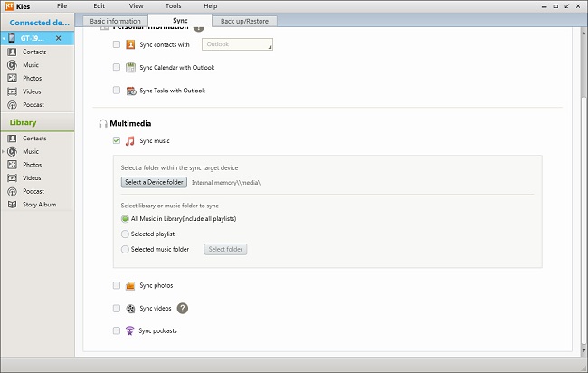
Task: Click the disabled Select folder button
Action: pyautogui.click(x=225, y=250)
